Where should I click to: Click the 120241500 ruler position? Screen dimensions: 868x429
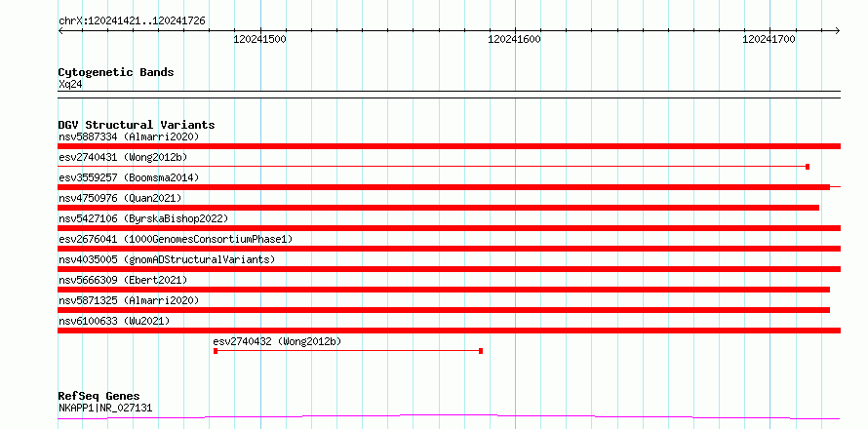[x=260, y=39]
